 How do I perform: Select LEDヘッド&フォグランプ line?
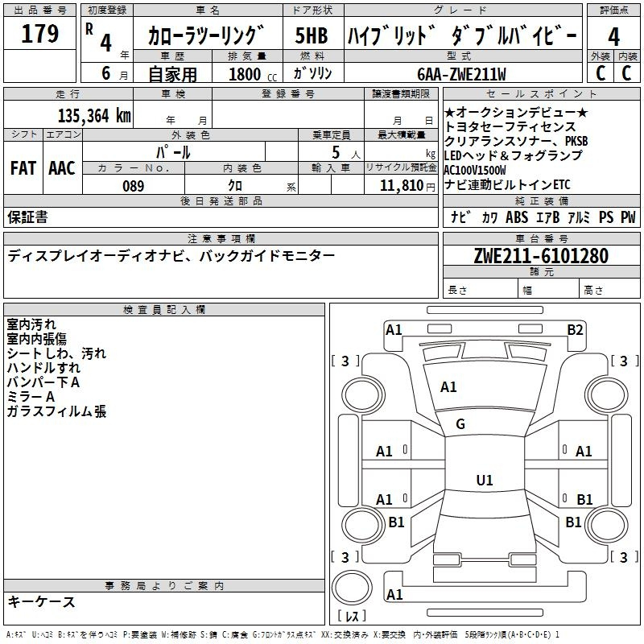(x=514, y=155)
